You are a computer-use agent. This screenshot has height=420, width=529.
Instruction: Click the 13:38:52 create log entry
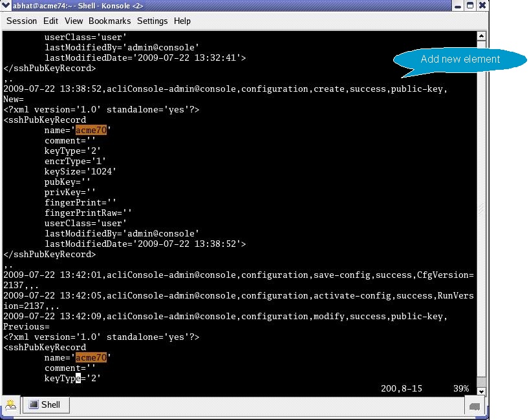[225, 89]
